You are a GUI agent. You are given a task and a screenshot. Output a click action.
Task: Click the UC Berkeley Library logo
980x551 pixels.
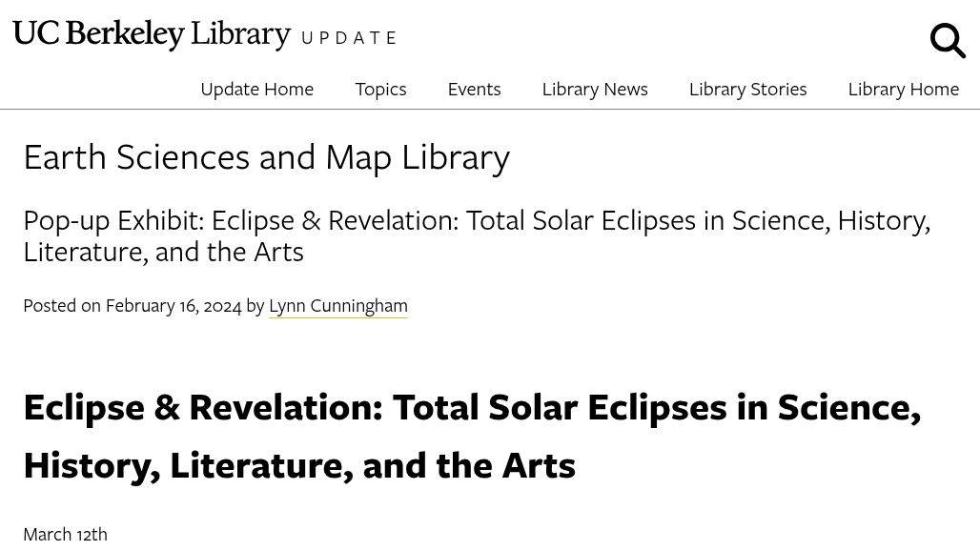[x=152, y=34]
